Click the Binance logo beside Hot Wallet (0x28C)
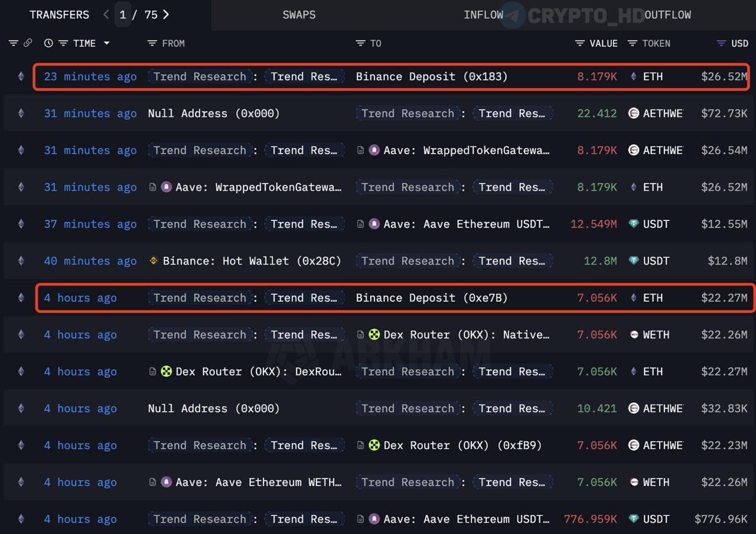 pyautogui.click(x=153, y=261)
